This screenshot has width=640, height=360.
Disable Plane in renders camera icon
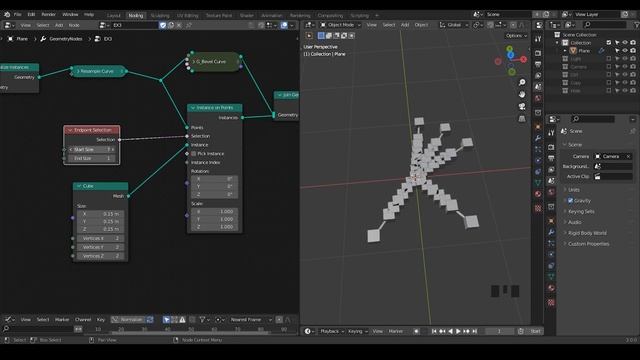tap(633, 51)
